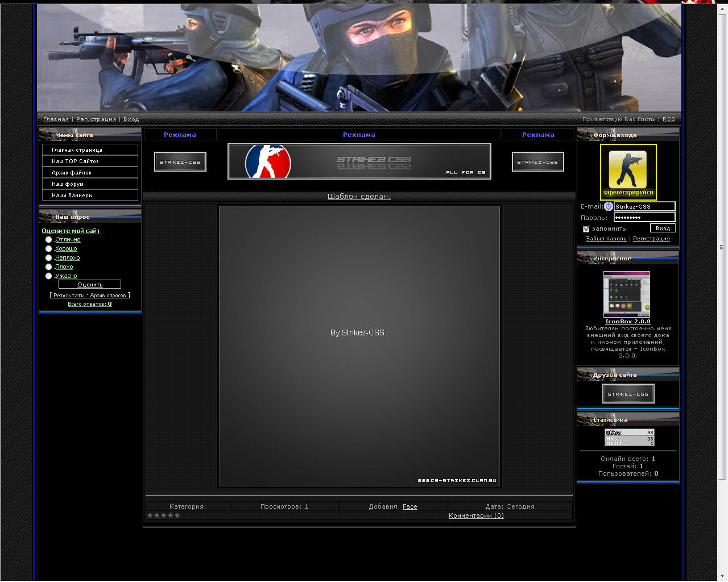The image size is (728, 582).
Task: Click the By Strikez-CSS preview image
Action: (359, 347)
